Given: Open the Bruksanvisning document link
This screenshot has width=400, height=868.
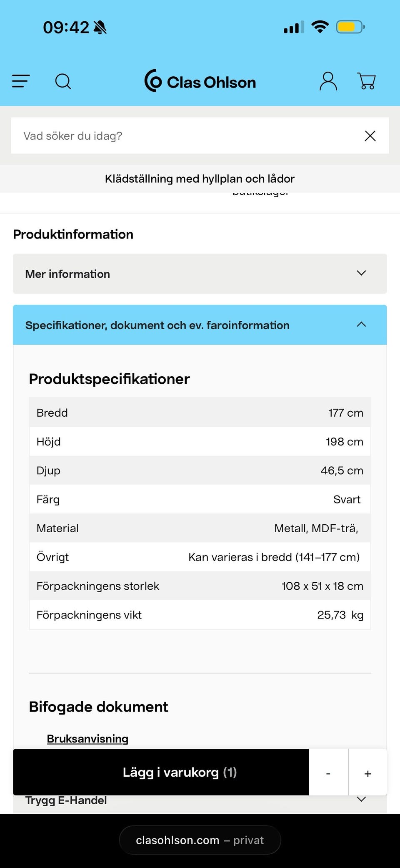Looking at the screenshot, I should [x=87, y=738].
